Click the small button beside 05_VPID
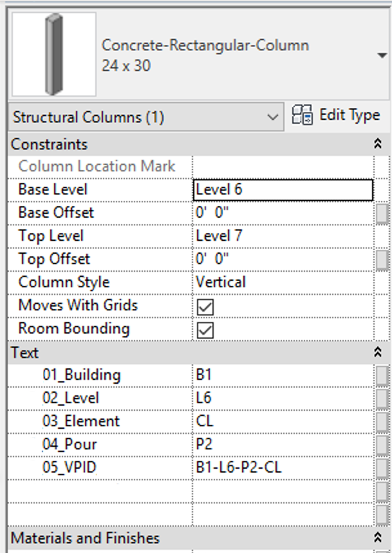This screenshot has height=553, width=392. pos(382,468)
